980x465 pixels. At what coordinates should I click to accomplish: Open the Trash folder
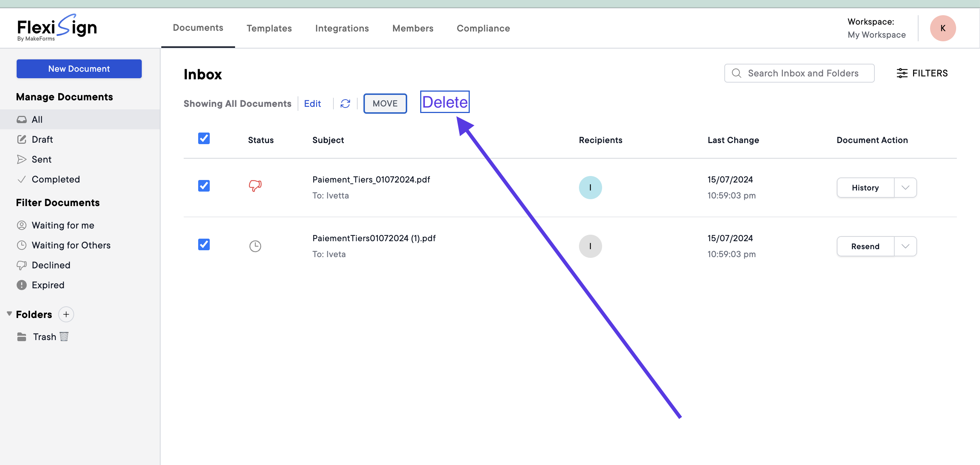click(44, 337)
